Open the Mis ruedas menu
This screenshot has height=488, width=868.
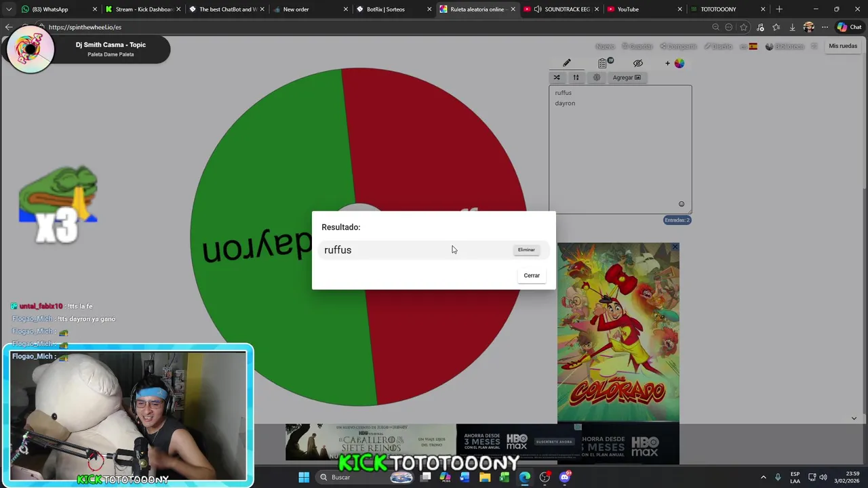(843, 46)
